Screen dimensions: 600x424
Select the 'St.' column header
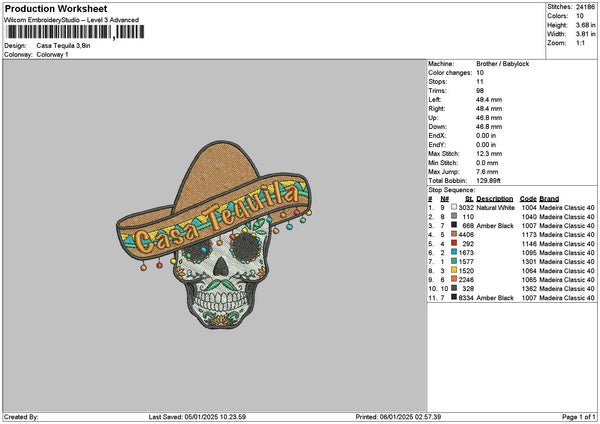(x=470, y=199)
